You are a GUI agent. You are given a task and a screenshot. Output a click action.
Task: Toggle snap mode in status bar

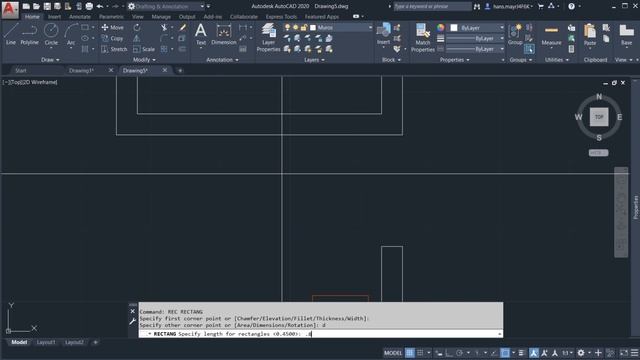click(x=420, y=353)
